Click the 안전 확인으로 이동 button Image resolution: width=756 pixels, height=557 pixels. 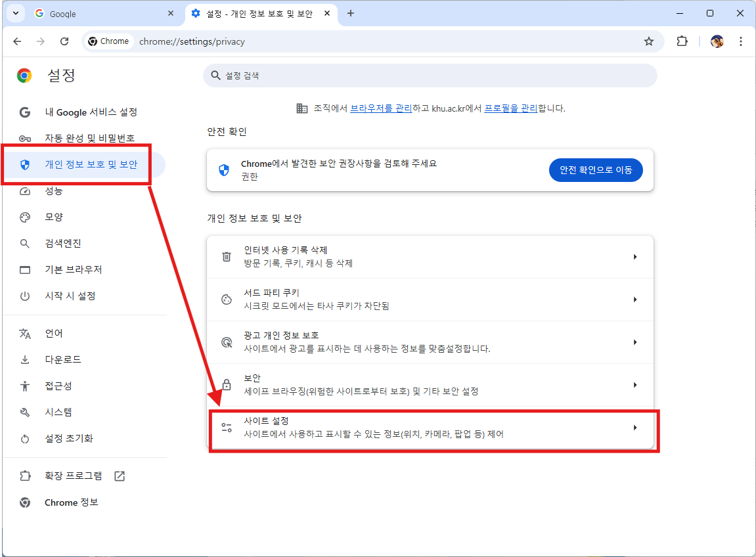596,170
